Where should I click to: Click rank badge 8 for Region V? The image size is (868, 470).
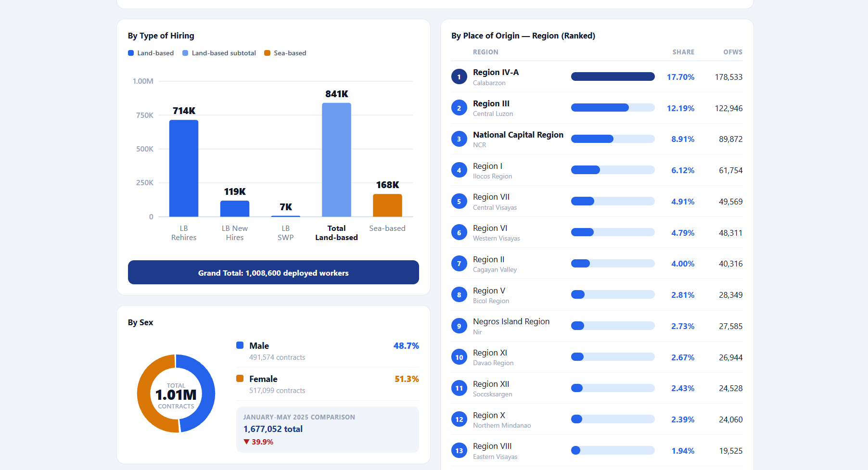(x=459, y=295)
